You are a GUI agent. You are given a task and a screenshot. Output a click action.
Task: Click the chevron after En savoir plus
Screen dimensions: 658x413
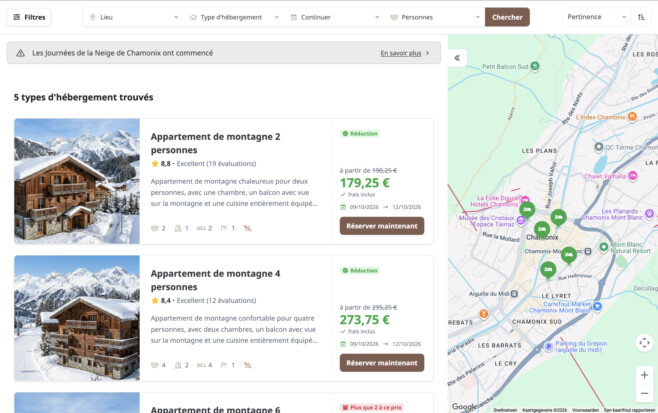[428, 53]
